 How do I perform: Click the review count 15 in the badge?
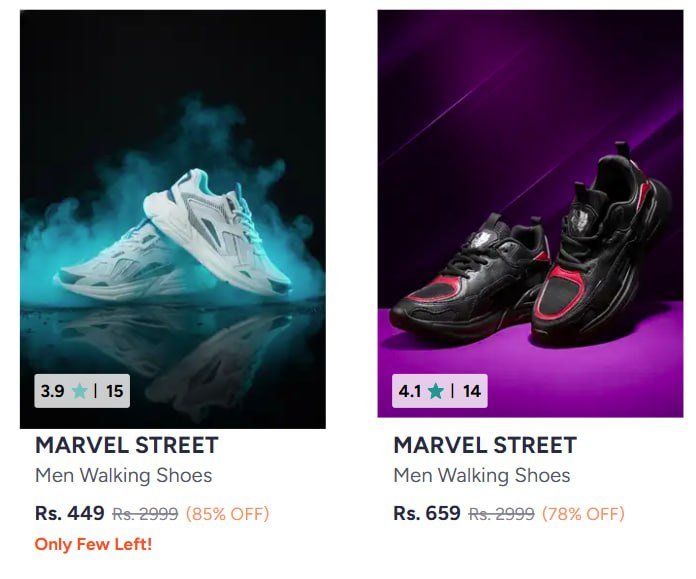point(114,391)
